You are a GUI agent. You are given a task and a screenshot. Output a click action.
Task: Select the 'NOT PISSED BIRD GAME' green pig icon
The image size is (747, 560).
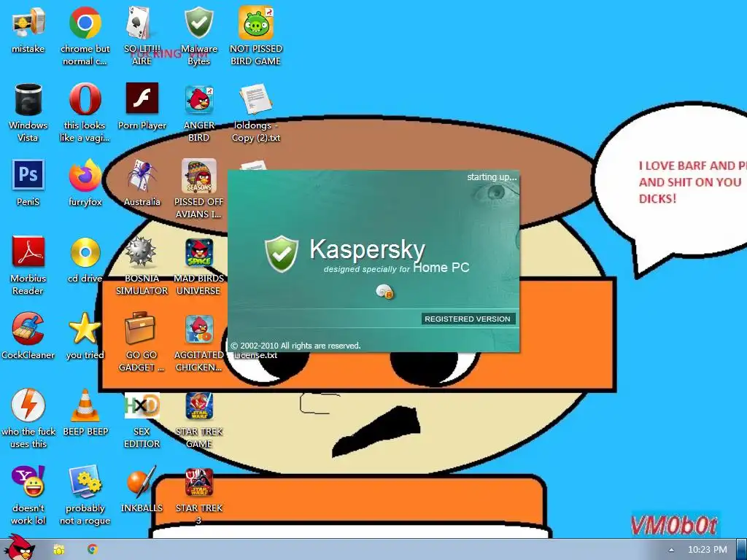pyautogui.click(x=256, y=23)
